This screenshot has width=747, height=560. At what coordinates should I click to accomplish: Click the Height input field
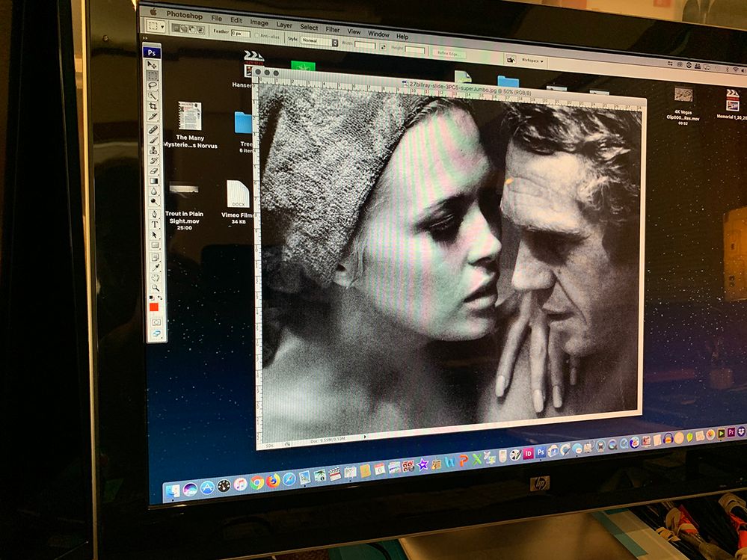click(x=415, y=50)
